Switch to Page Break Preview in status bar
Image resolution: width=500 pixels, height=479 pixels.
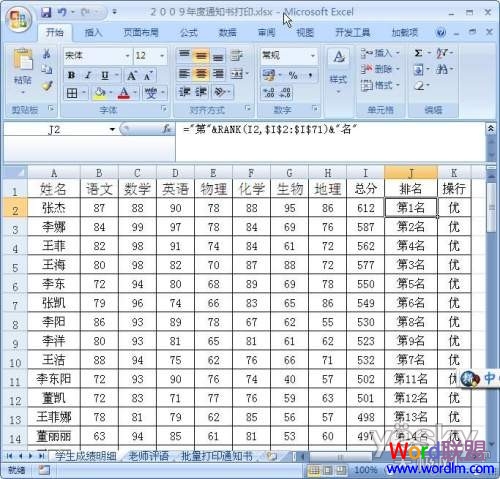[x=340, y=470]
